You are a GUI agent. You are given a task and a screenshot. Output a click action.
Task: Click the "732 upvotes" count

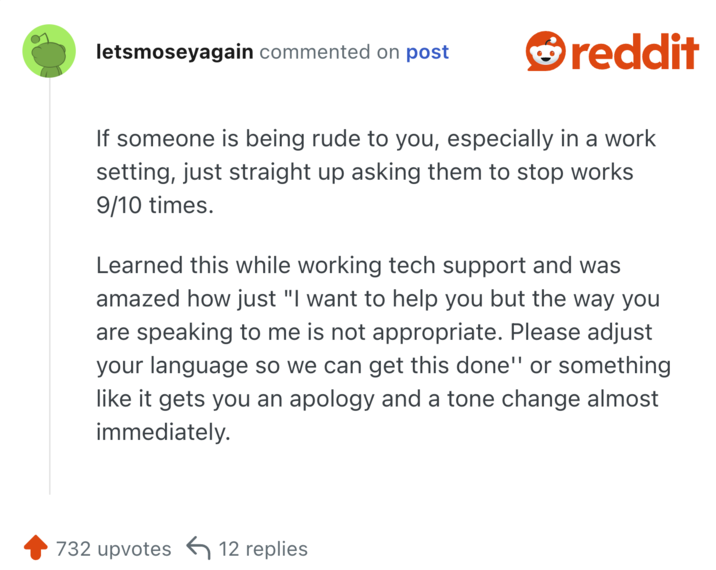tap(113, 548)
